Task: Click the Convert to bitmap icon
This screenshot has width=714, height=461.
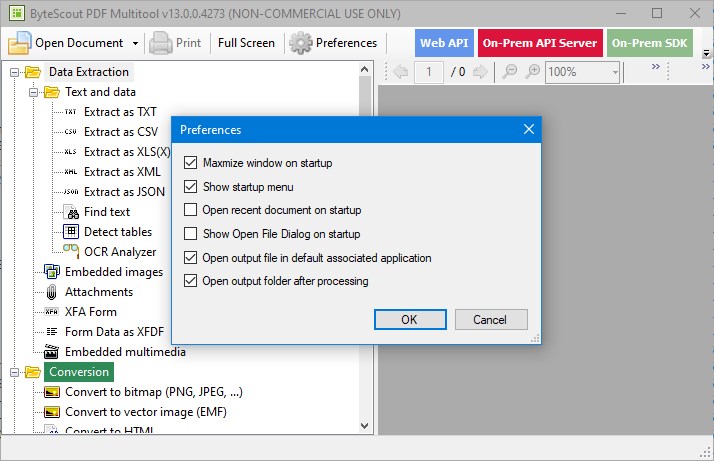Action: coord(52,392)
